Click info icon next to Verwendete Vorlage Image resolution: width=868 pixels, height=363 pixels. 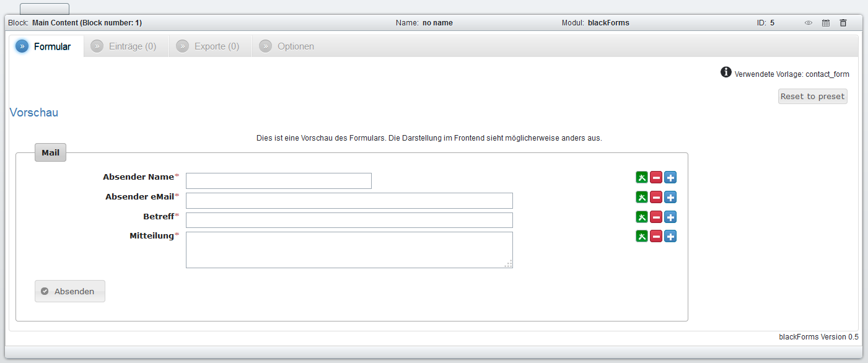coord(726,72)
